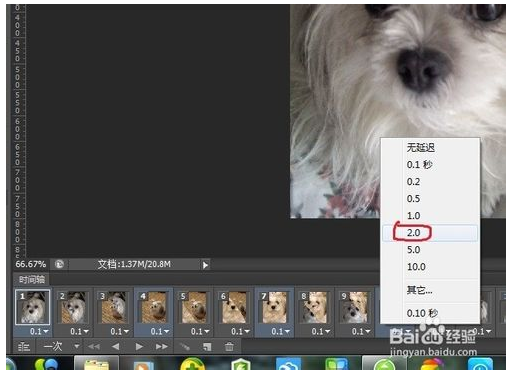
Task: Open delay dropdown under frame 3
Action: coord(120,331)
